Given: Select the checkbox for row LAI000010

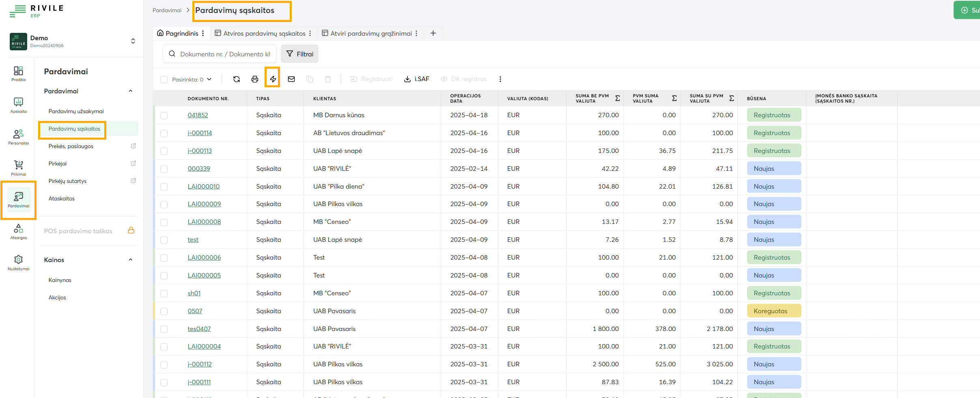Looking at the screenshot, I should click(x=164, y=187).
